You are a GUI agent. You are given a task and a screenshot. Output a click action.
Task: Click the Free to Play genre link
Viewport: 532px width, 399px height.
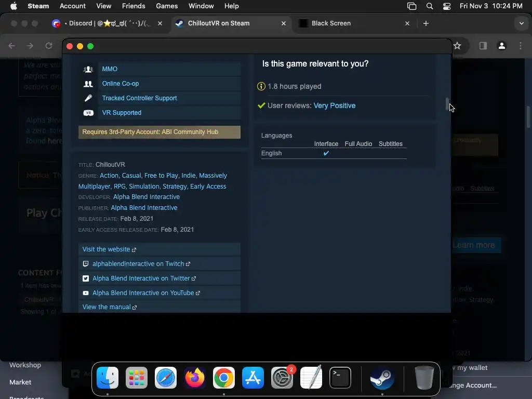[161, 176]
